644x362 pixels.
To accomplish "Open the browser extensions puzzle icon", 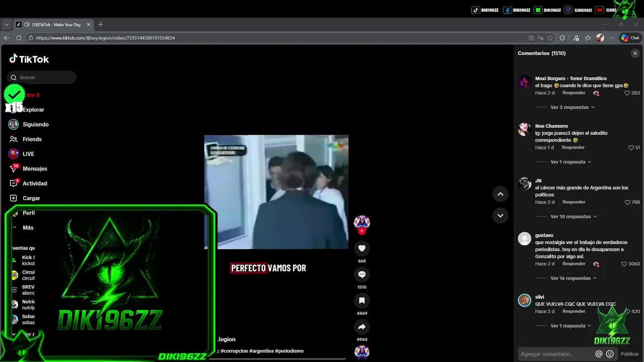I will coord(562,38).
